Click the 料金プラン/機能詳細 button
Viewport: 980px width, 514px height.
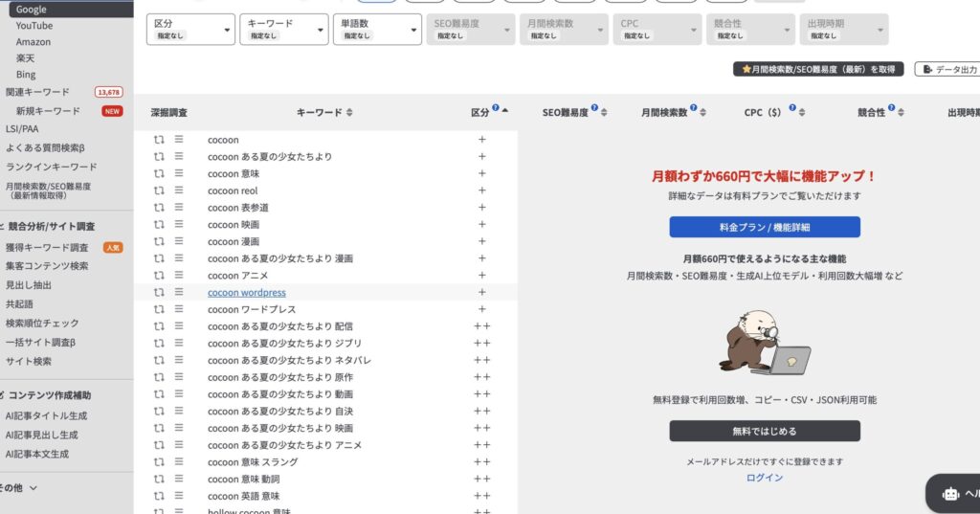click(x=765, y=227)
